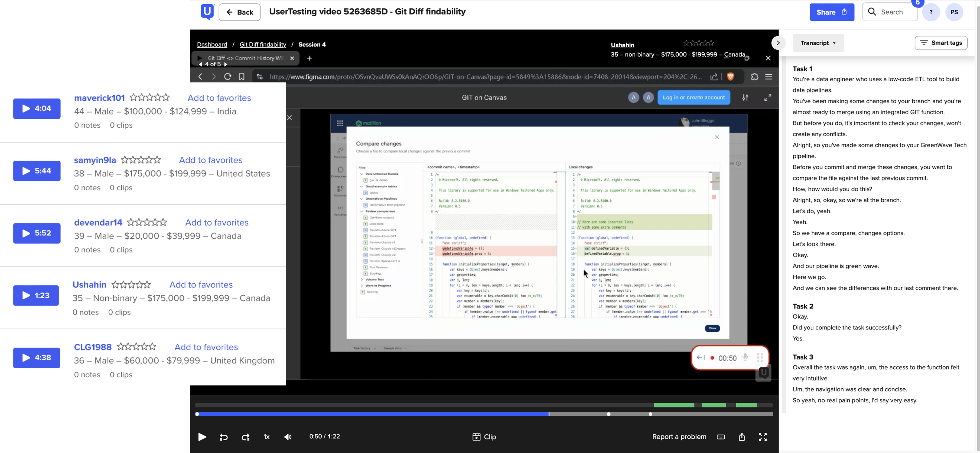Play the session video
The image size is (980, 453).
[x=202, y=437]
